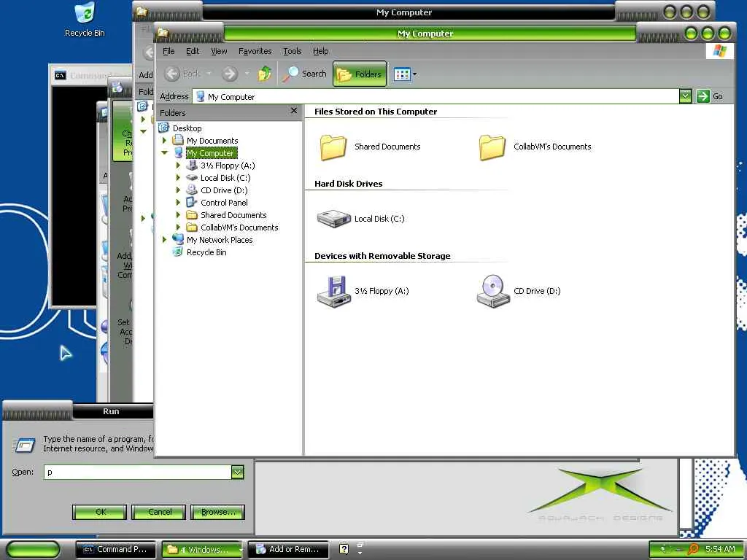The image size is (747, 560).
Task: Close the Folders pane with X
Action: (294, 111)
